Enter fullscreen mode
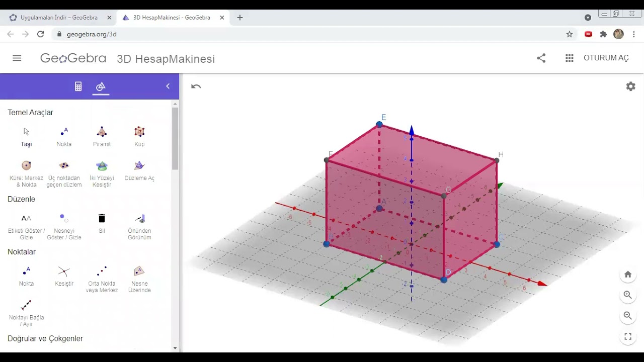644x362 pixels. (x=628, y=337)
